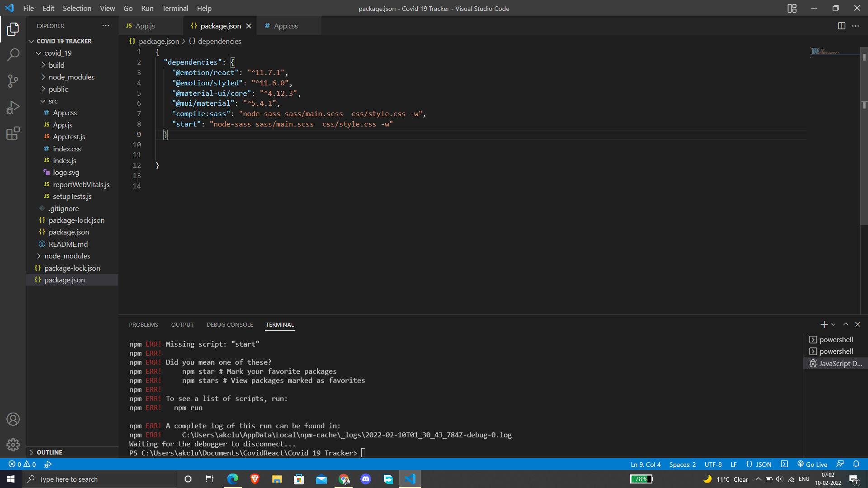Select the JavaScript Debug terminal
The height and width of the screenshot is (488, 868).
click(x=835, y=363)
